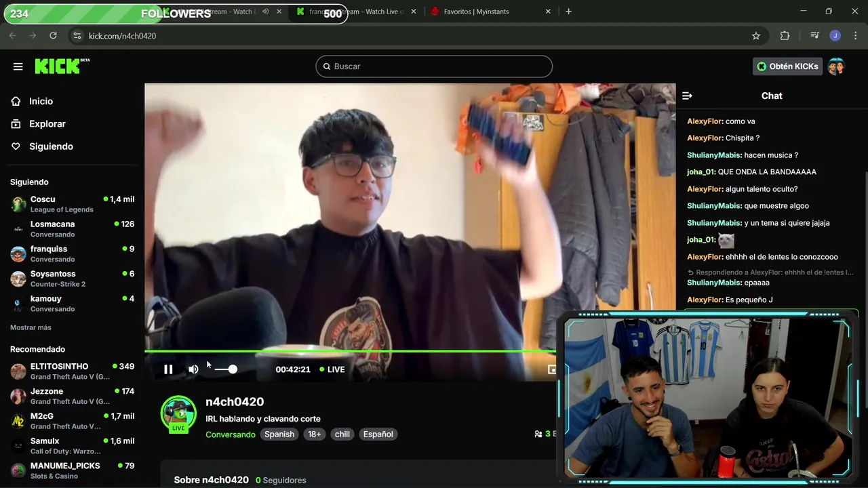Open the browser extensions puzzle icon
This screenshot has height=488, width=868.
click(x=785, y=36)
